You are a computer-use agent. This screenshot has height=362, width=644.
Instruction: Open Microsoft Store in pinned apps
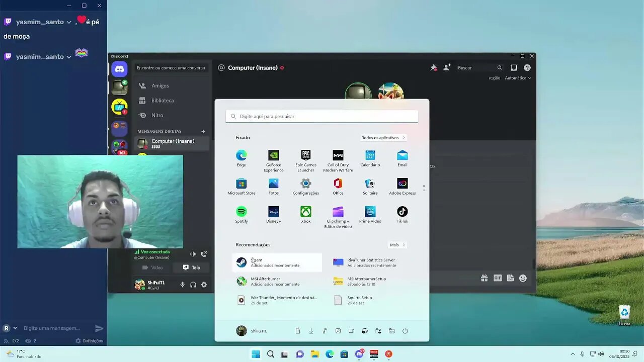242,187
